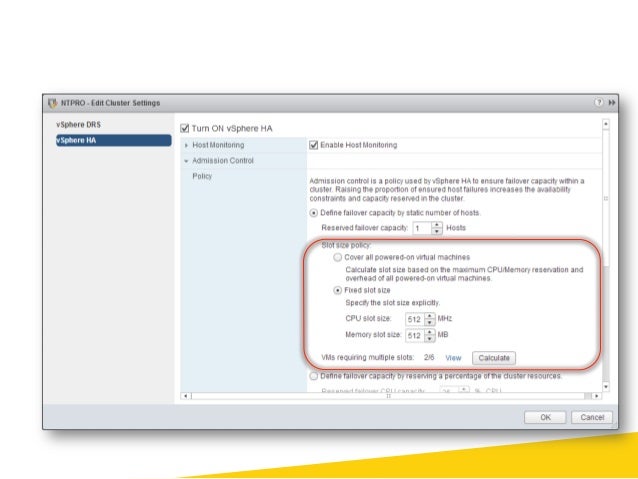The width and height of the screenshot is (638, 479).
Task: Click the vertical scrollbar down arrow
Action: point(606,387)
